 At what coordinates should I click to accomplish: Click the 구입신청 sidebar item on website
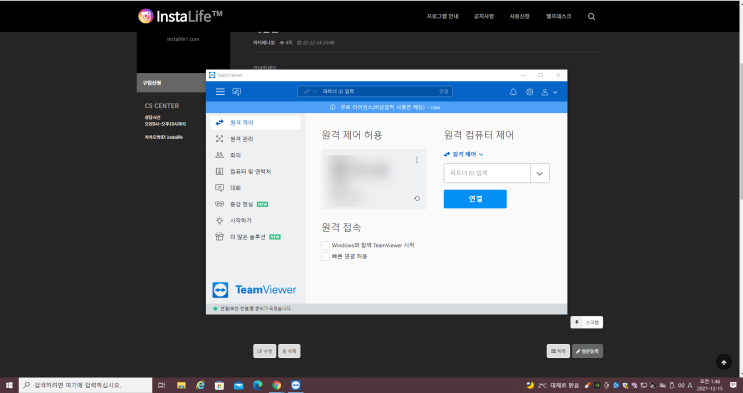click(x=172, y=82)
